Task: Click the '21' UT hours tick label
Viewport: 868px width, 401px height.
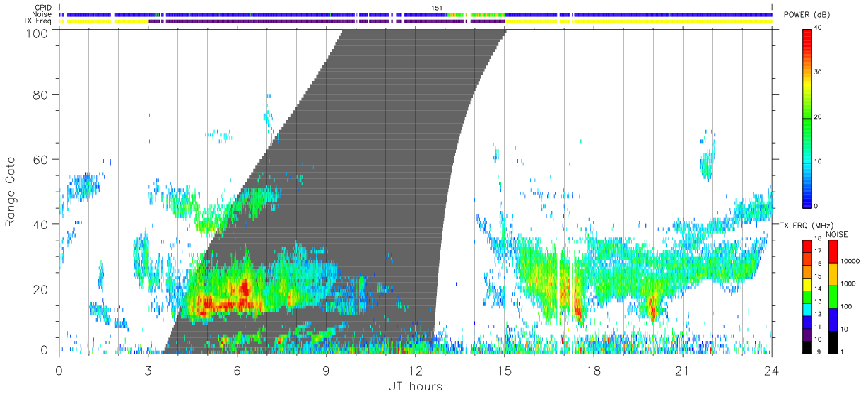Action: click(x=683, y=369)
